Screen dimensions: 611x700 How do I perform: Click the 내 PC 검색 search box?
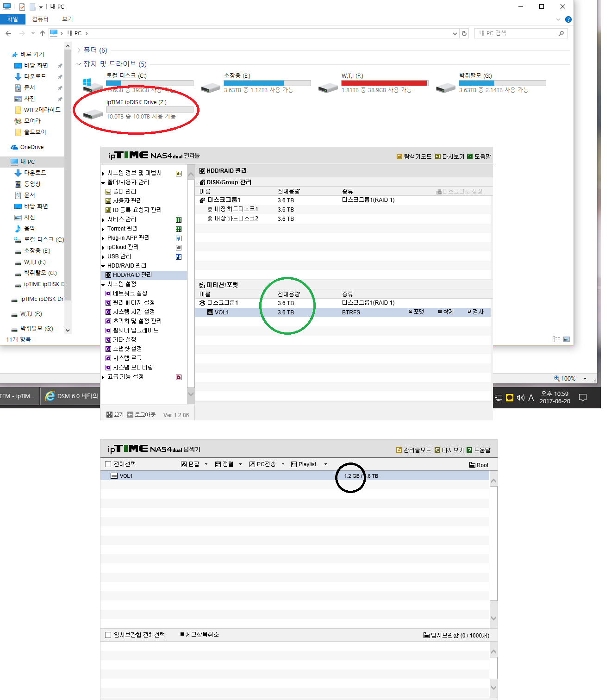tap(521, 33)
